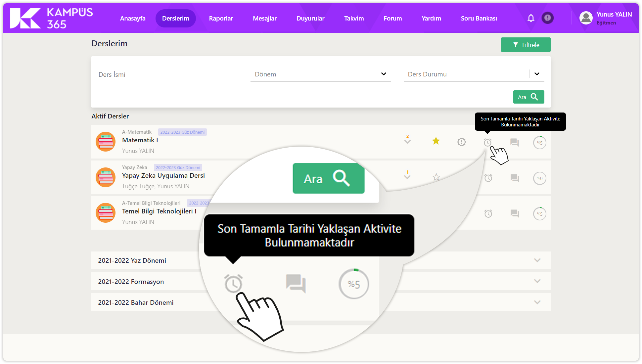Go to Raporlar menu
The height and width of the screenshot is (364, 642).
pos(221,18)
